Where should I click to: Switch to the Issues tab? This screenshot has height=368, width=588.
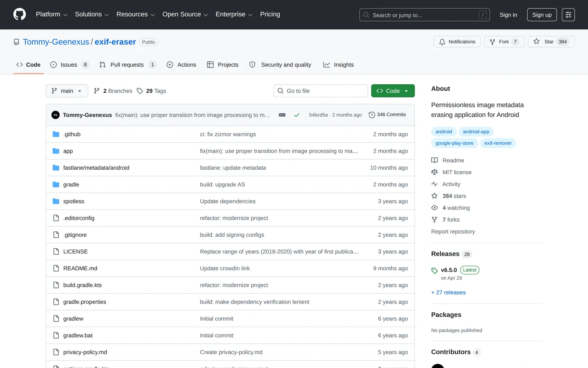point(69,65)
